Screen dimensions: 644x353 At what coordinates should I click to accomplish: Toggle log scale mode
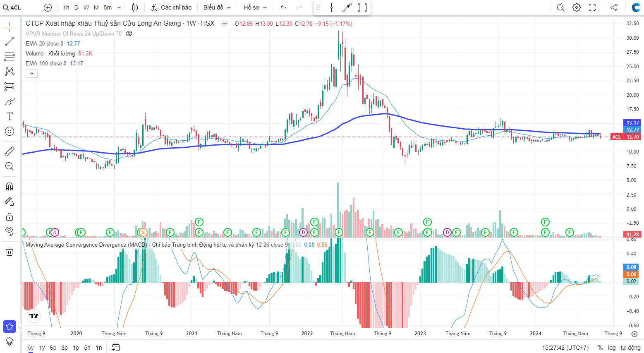612,348
